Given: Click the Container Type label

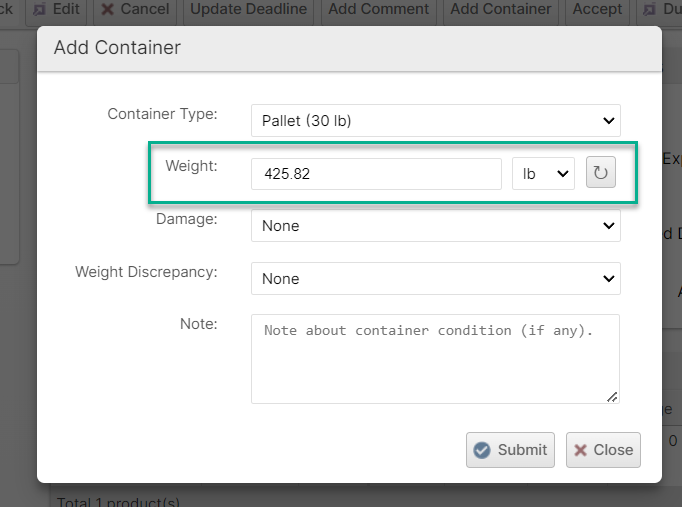Looking at the screenshot, I should click(162, 114).
